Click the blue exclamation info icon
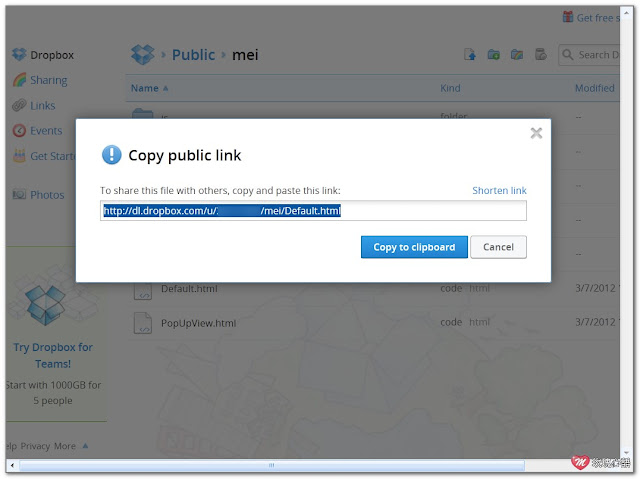This screenshot has width=640, height=479. 111,155
